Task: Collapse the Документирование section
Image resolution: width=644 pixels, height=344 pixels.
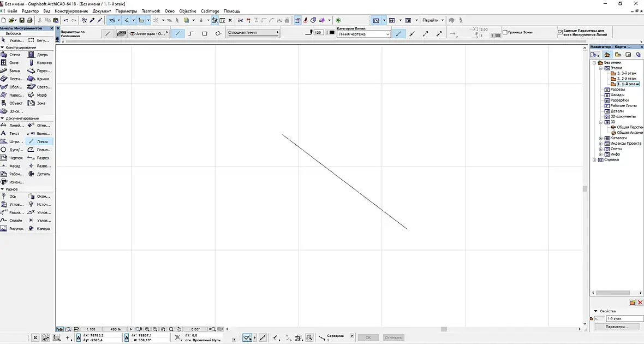Action: (3, 118)
